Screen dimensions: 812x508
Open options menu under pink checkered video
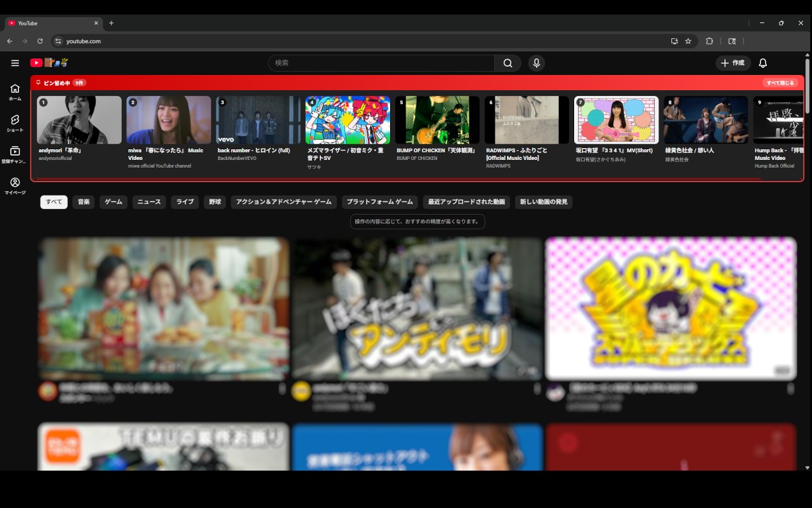coord(790,389)
